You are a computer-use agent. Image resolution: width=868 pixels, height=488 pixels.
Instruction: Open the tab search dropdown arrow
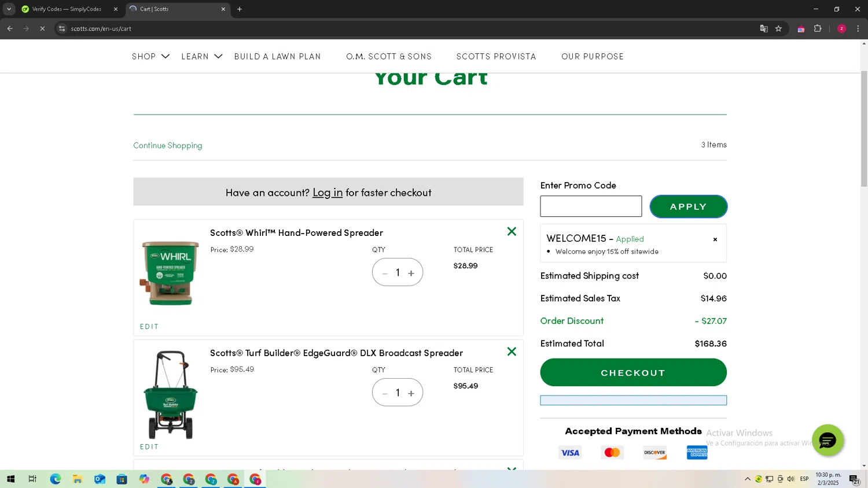pos(9,9)
